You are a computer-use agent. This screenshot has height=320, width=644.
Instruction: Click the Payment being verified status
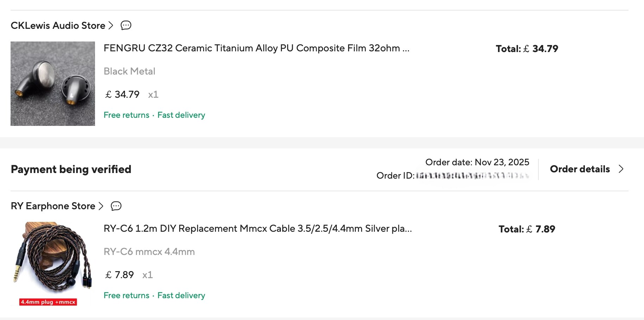click(71, 169)
